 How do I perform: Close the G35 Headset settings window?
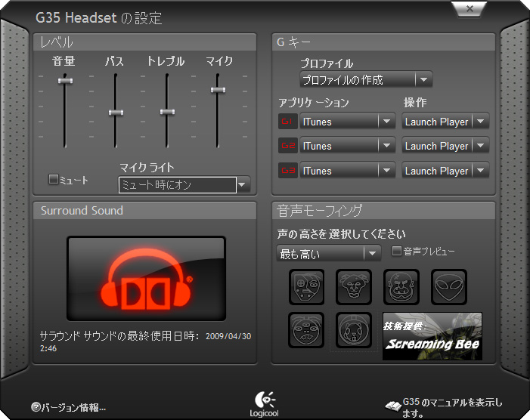pyautogui.click(x=470, y=9)
